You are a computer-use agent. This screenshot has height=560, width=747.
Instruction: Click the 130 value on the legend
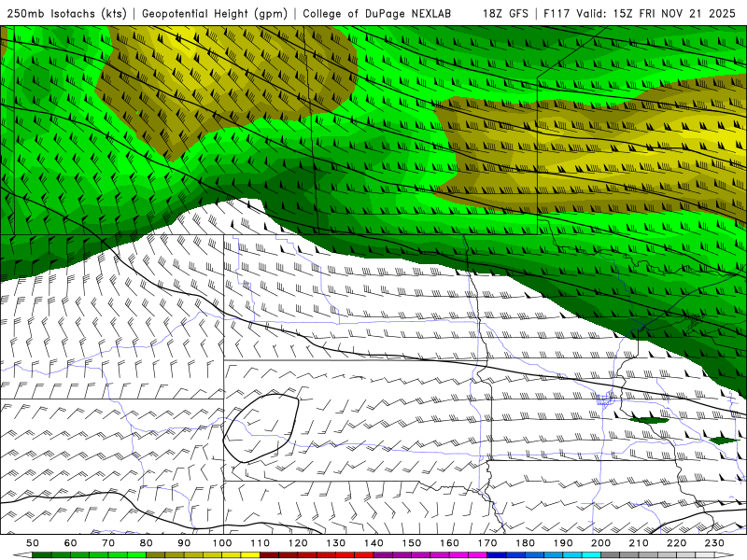click(x=336, y=543)
